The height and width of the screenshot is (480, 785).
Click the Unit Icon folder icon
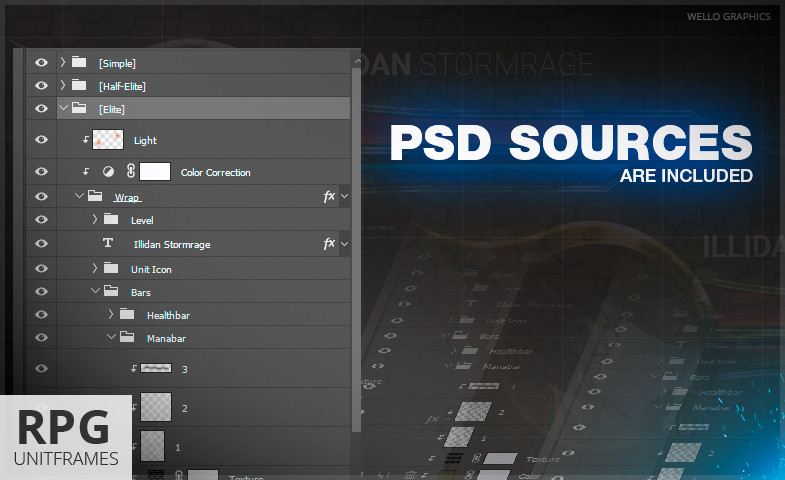click(111, 268)
